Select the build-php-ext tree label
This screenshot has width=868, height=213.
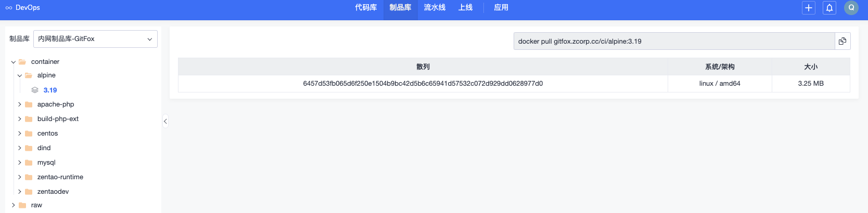(x=58, y=119)
